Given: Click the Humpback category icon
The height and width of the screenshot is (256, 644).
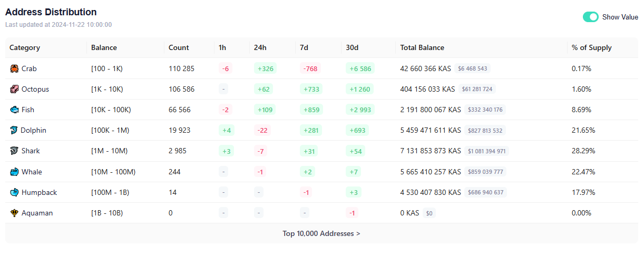Looking at the screenshot, I should point(14,192).
